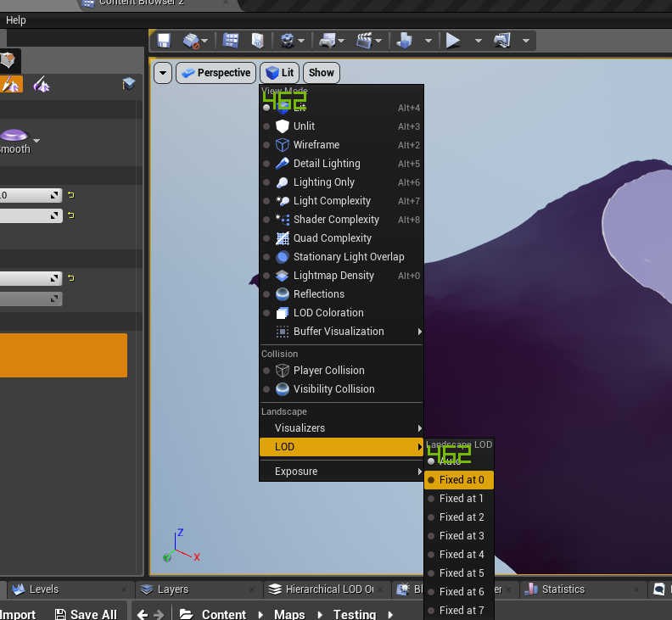This screenshot has width=672, height=620.
Task: Open the viewport options dropdown arrow
Action: (163, 73)
